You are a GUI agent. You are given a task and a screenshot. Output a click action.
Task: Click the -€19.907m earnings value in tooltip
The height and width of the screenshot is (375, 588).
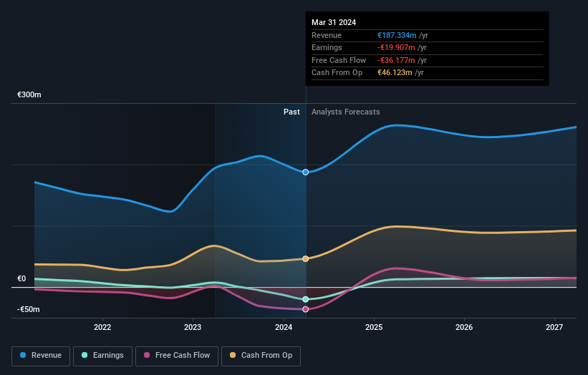(396, 47)
